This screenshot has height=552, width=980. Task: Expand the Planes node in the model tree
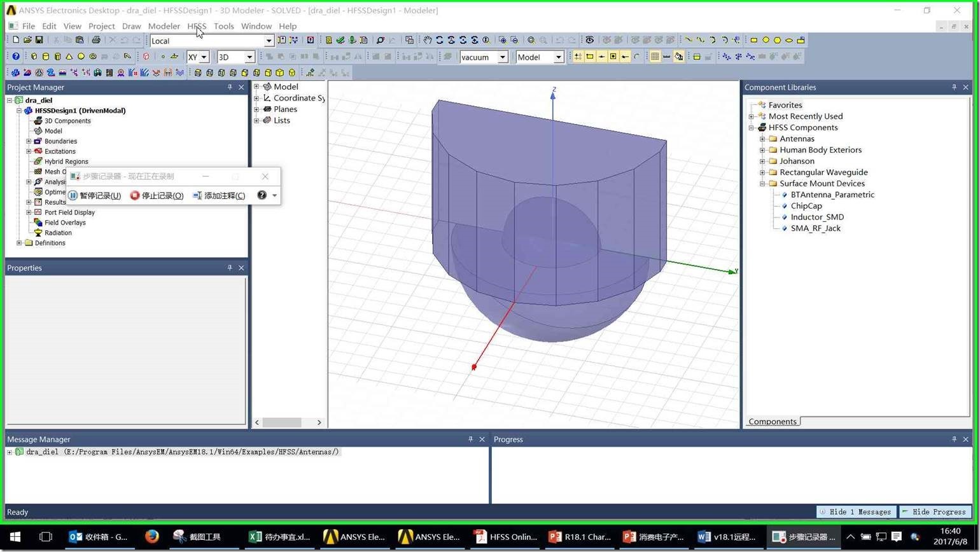coord(256,109)
